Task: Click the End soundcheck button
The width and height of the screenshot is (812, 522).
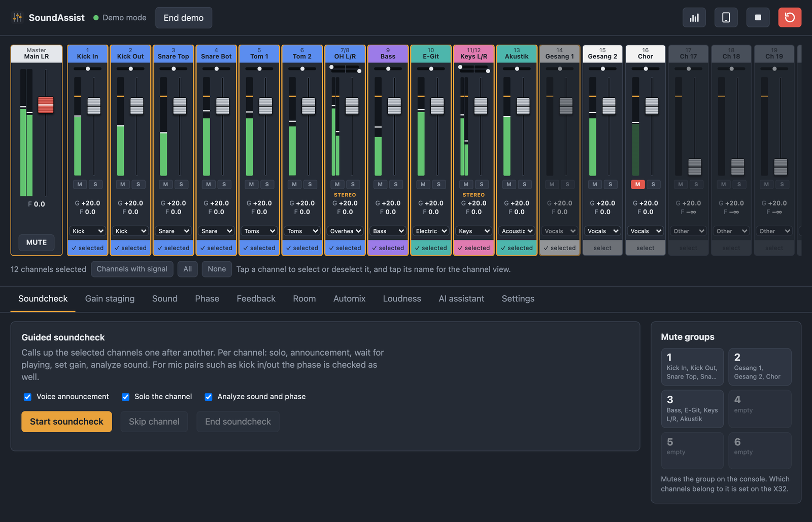Action: point(238,422)
